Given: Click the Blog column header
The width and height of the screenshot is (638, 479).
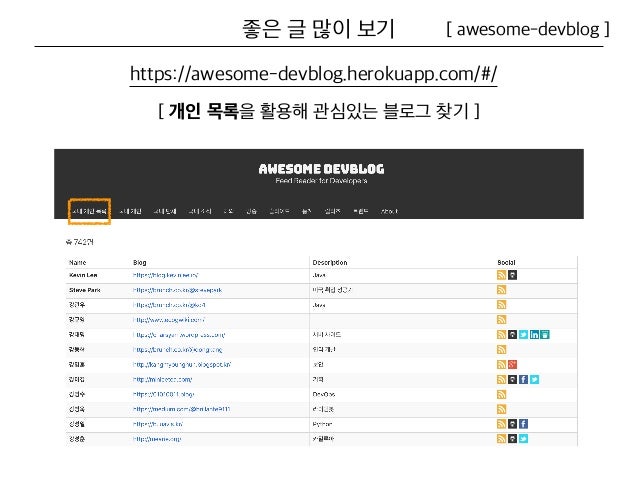Looking at the screenshot, I should click(x=140, y=262).
